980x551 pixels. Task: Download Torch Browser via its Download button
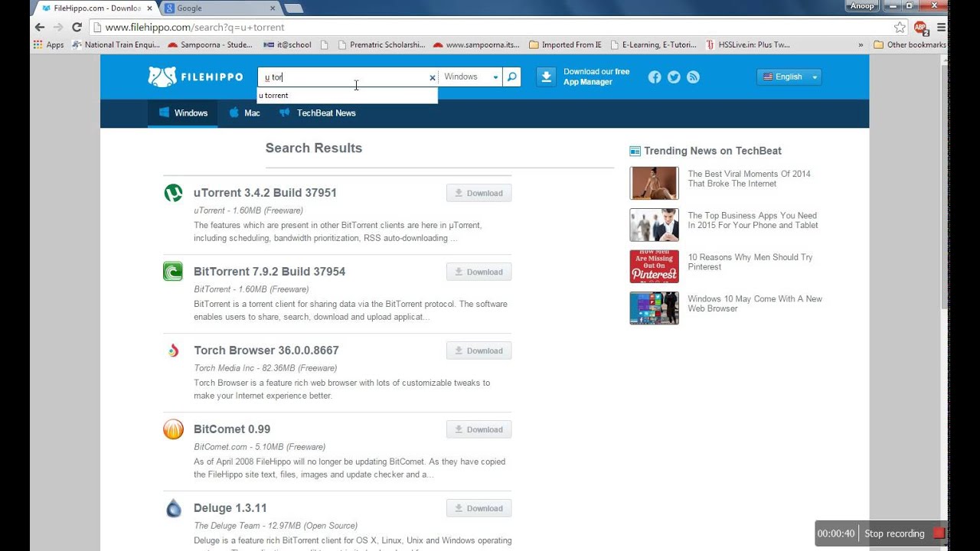pyautogui.click(x=479, y=350)
